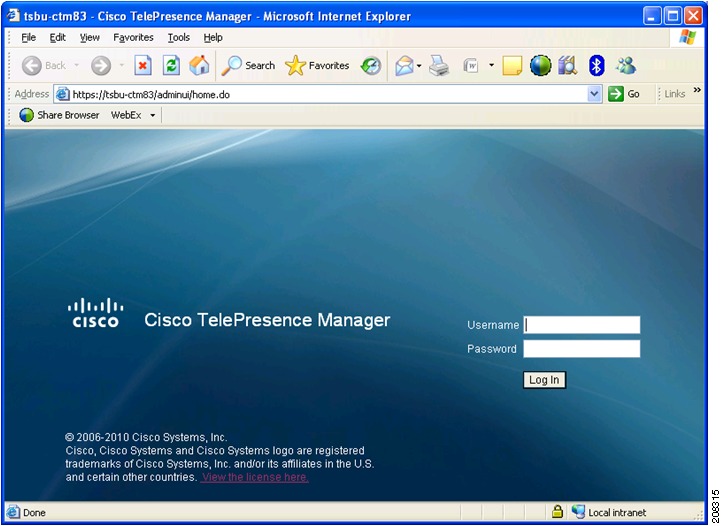
Task: Click the toolbar globe icon
Action: tap(540, 66)
